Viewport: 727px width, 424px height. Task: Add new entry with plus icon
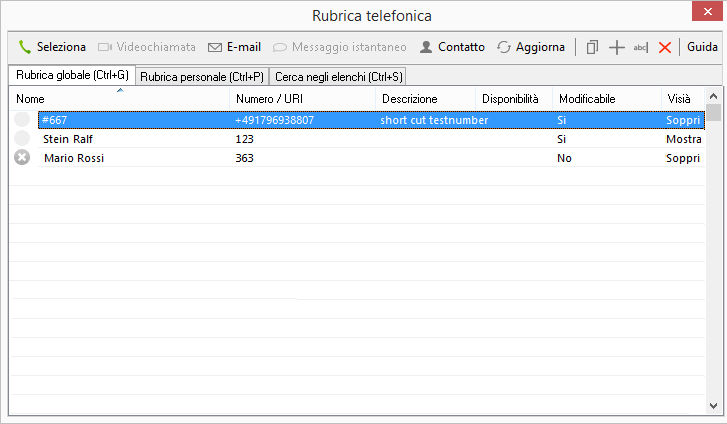tap(617, 47)
